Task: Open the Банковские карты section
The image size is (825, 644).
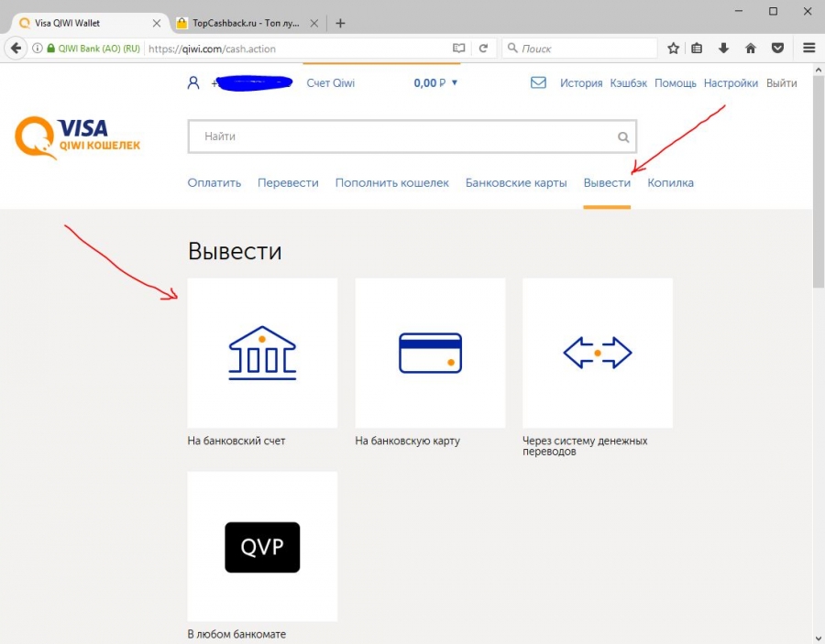Action: coord(516,183)
